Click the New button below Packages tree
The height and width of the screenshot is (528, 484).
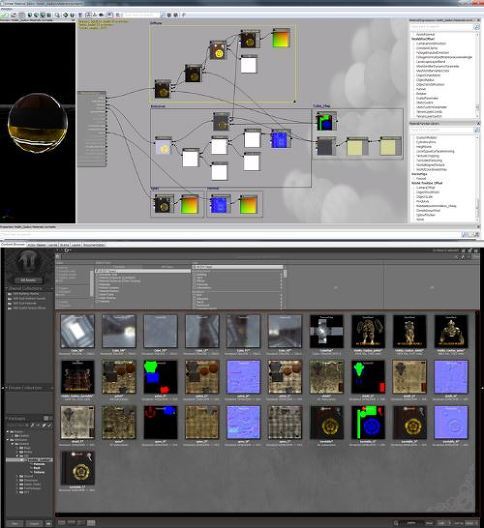tap(15, 524)
